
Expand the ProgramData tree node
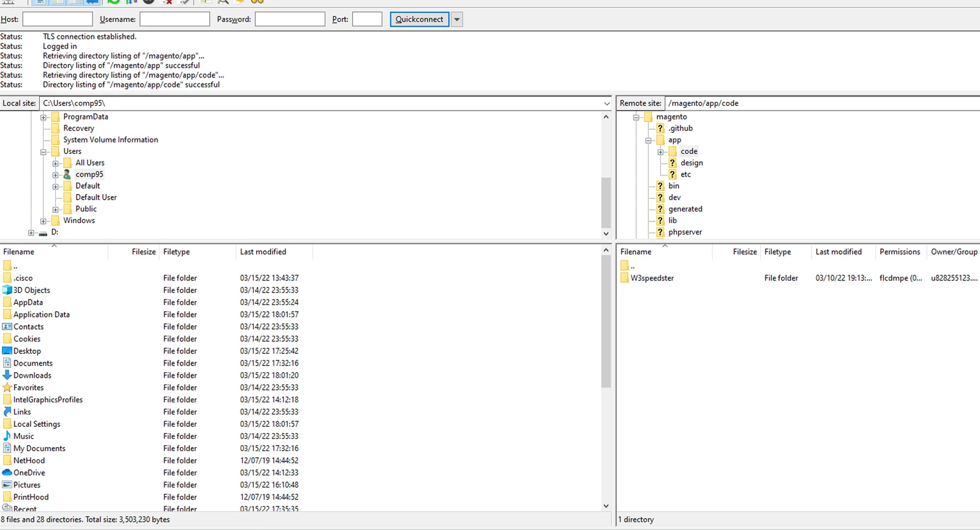(43, 117)
